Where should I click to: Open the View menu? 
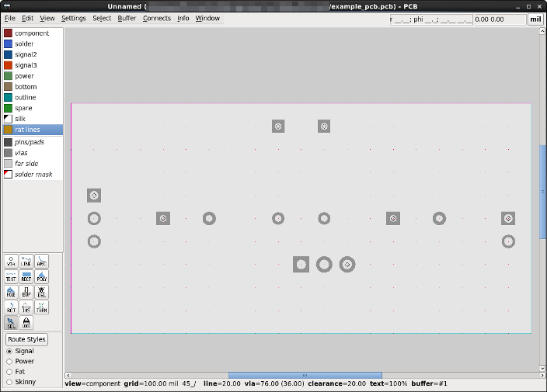47,18
